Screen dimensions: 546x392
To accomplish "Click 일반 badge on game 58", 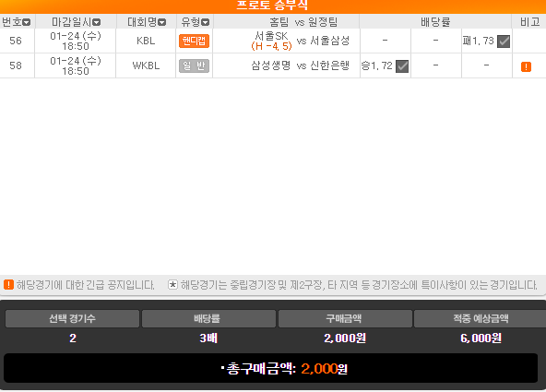I will coord(194,65).
